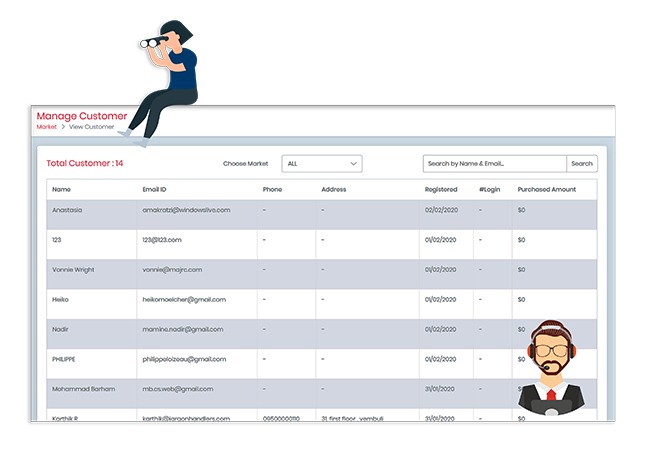
Task: Click the #Login column header
Action: point(489,190)
